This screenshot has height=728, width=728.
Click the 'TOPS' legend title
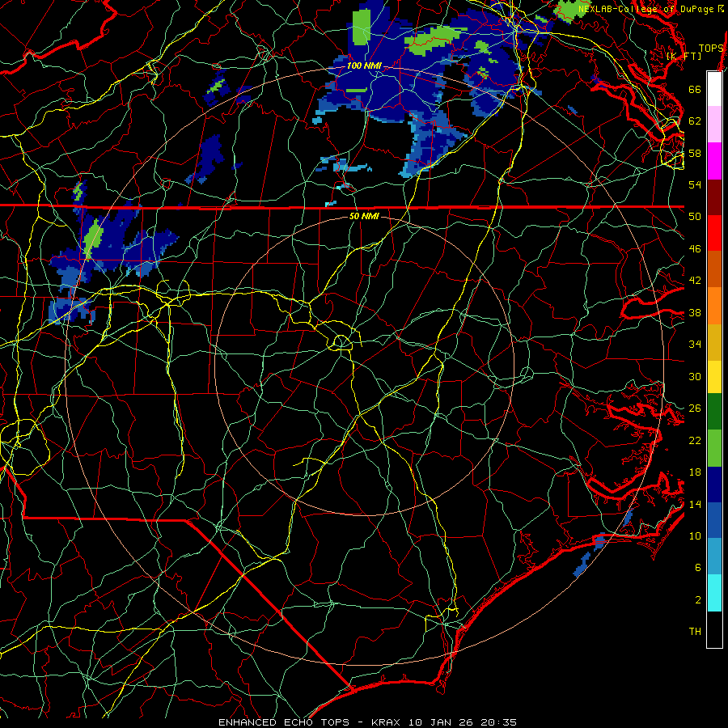coord(711,49)
